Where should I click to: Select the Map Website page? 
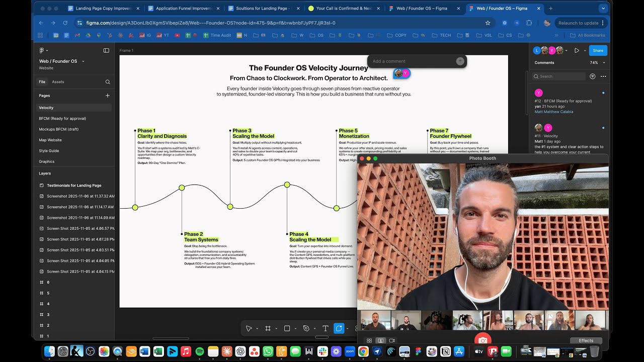tap(74, 140)
